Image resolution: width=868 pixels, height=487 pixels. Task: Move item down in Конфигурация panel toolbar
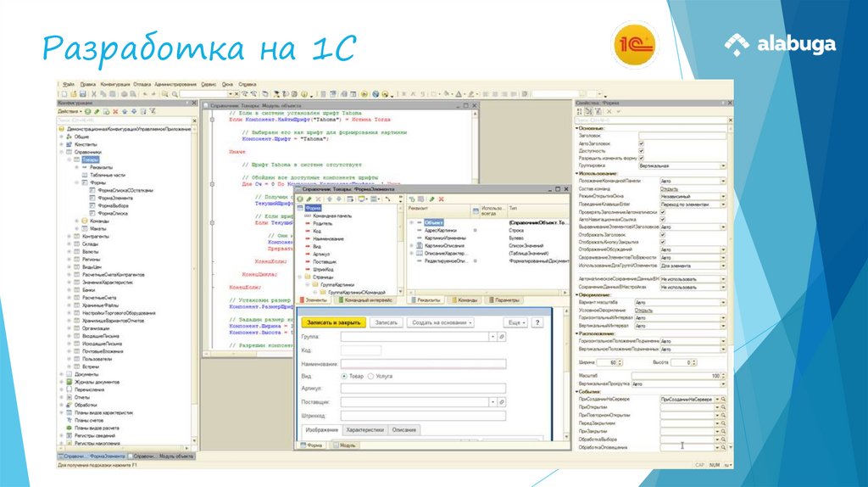click(133, 111)
